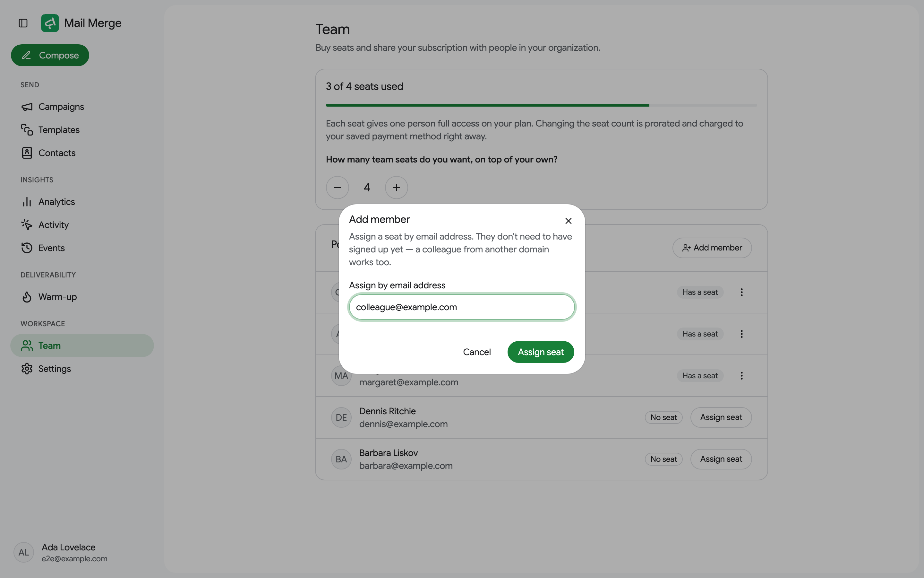Go to Campaigns in sidebar
The image size is (924, 578).
[x=82, y=107]
